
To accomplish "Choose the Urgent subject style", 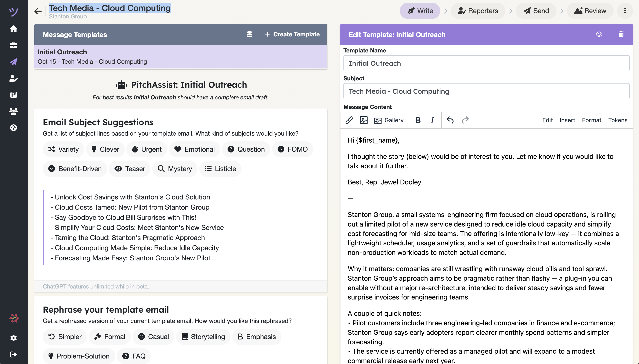I will click(x=147, y=149).
